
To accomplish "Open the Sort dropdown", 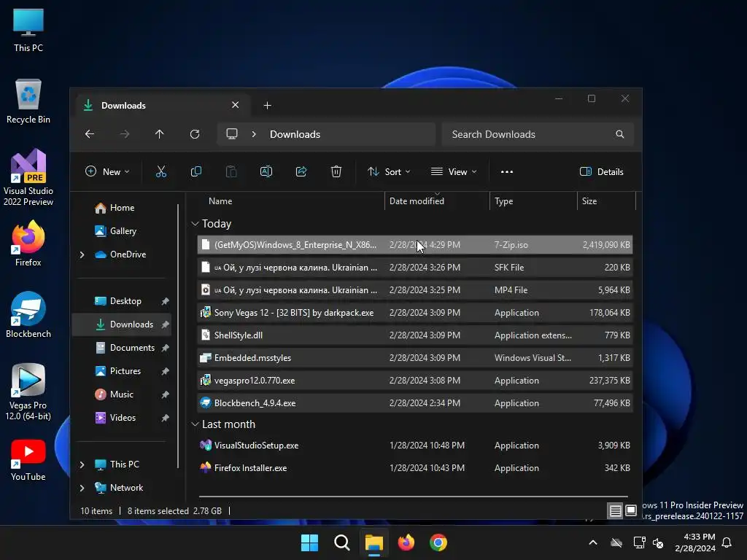I will coord(389,172).
